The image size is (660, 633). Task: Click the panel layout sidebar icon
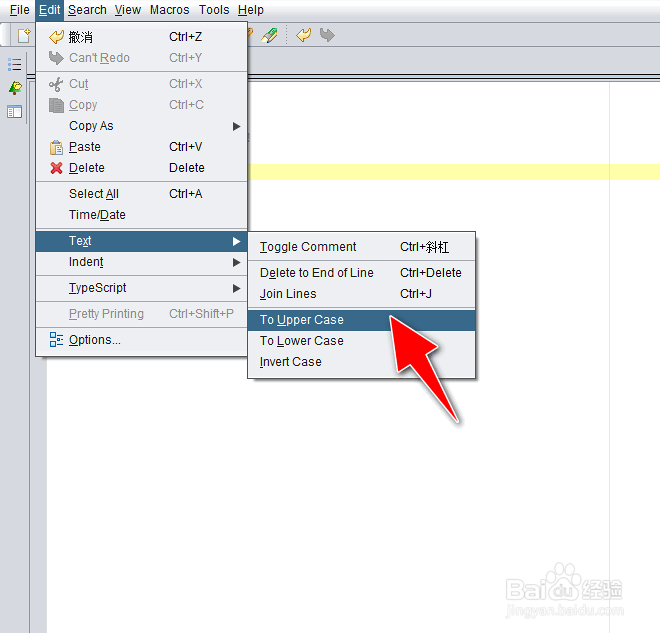pyautogui.click(x=14, y=112)
